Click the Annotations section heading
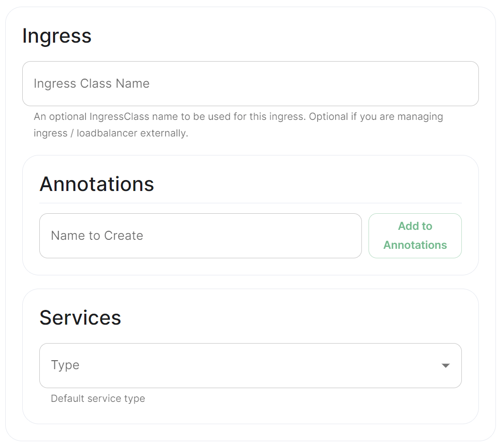This screenshot has width=504, height=445. 97,184
